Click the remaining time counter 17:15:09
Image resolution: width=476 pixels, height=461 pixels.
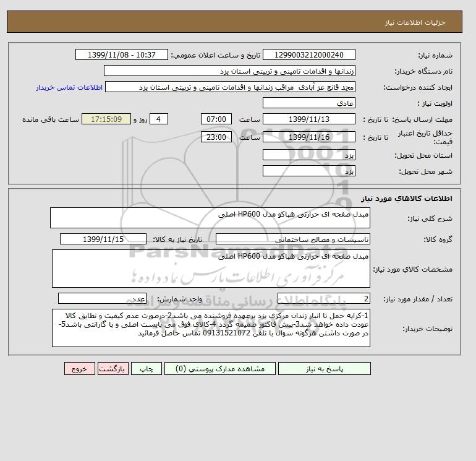[x=106, y=119]
